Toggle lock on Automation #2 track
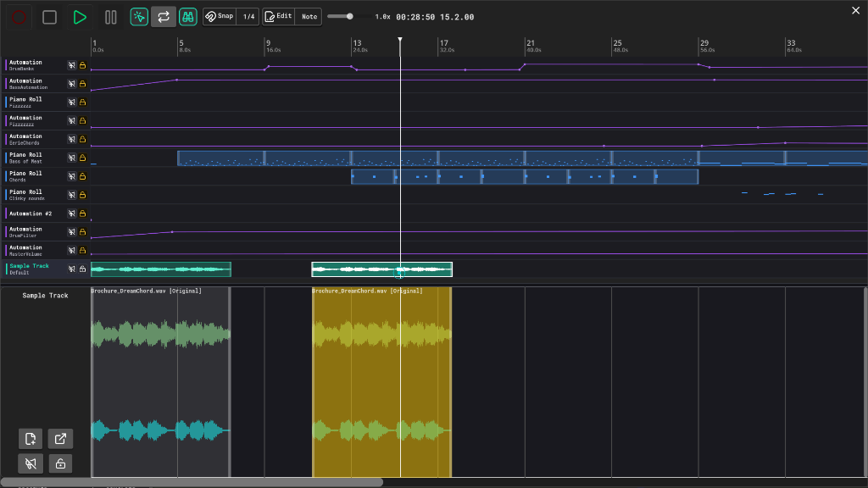The image size is (868, 488). point(82,213)
